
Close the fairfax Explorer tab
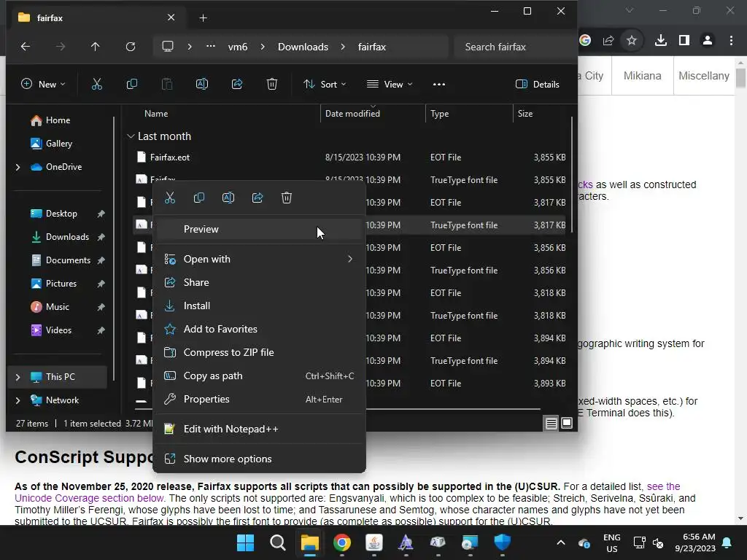171,17
